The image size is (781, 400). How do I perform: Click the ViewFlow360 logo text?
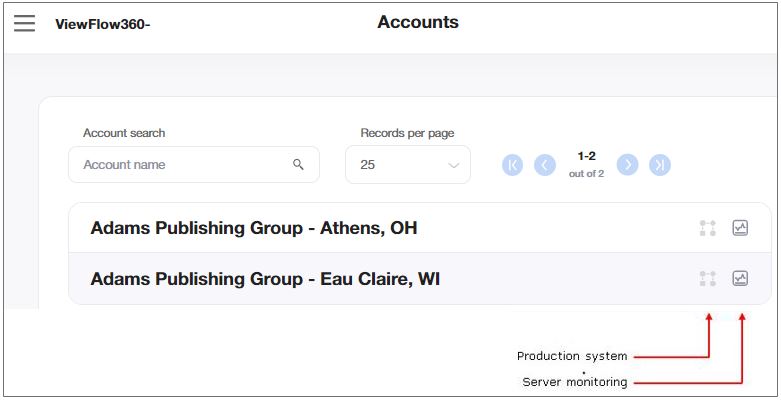[x=102, y=24]
